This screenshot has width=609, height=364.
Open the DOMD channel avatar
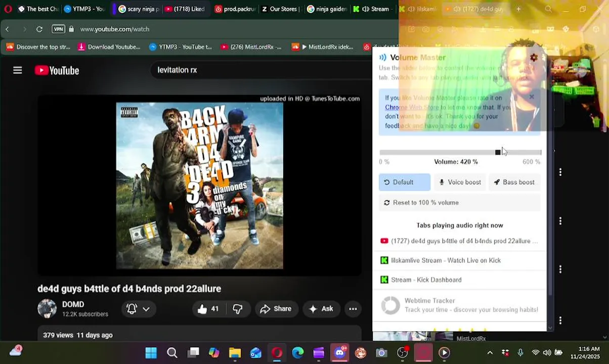(47, 308)
